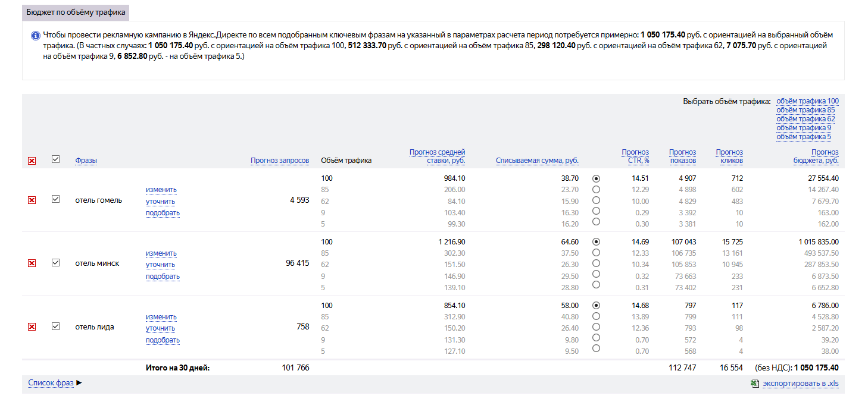Open the Бюджет по объёму трафика tab
The width and height of the screenshot is (868, 402).
point(76,12)
